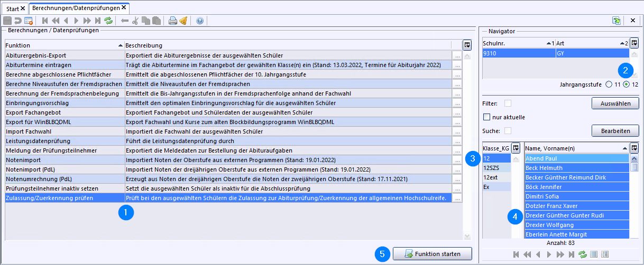Viewport: 644px width, 265px height.
Task: Sort by Name, Vorname(n) column header
Action: pos(576,149)
